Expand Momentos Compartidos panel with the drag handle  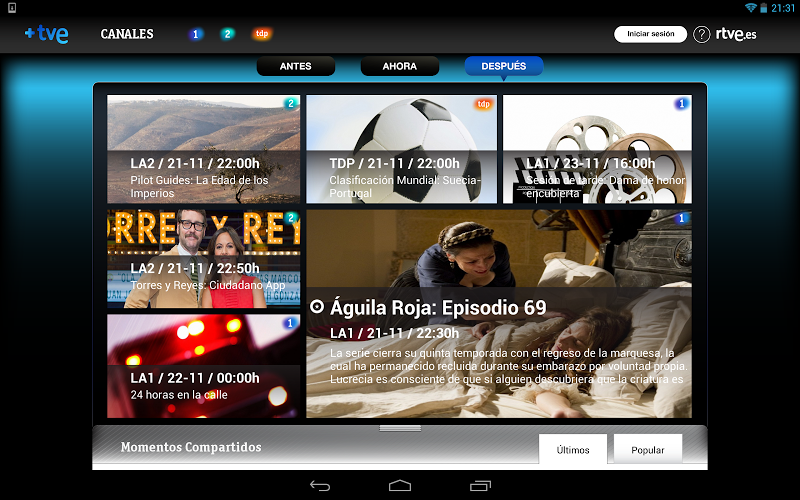pos(400,429)
